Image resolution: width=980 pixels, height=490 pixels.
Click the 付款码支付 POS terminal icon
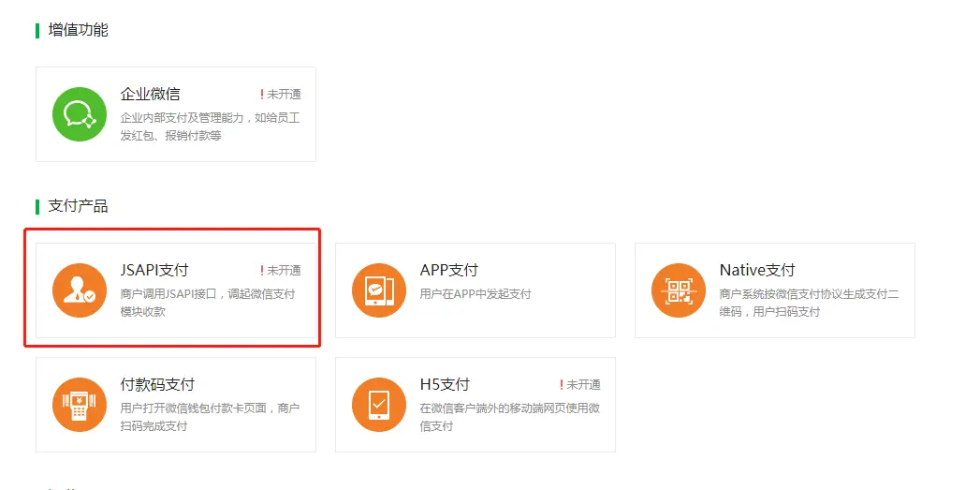click(x=80, y=404)
